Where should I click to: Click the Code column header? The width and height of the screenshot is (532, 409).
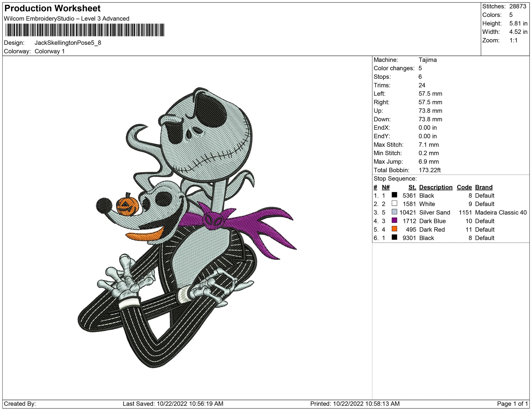[x=464, y=187]
